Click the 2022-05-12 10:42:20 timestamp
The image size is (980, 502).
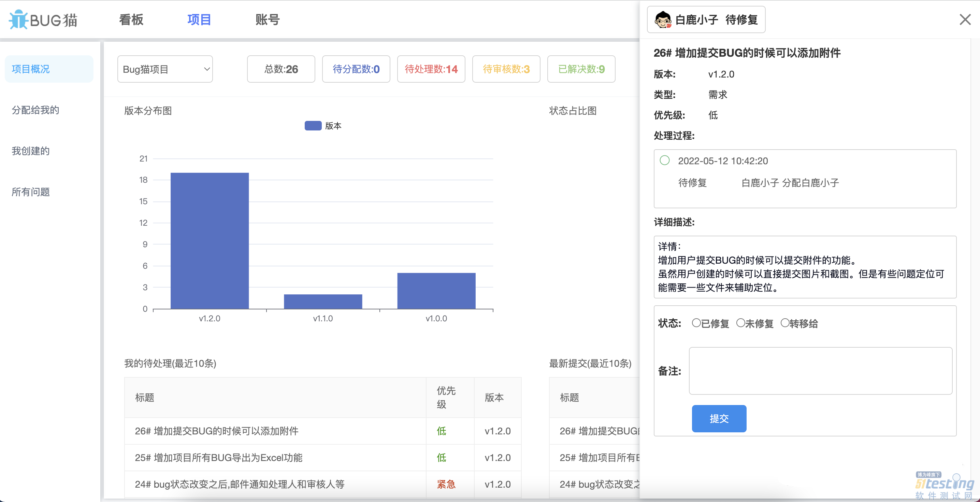click(x=723, y=161)
